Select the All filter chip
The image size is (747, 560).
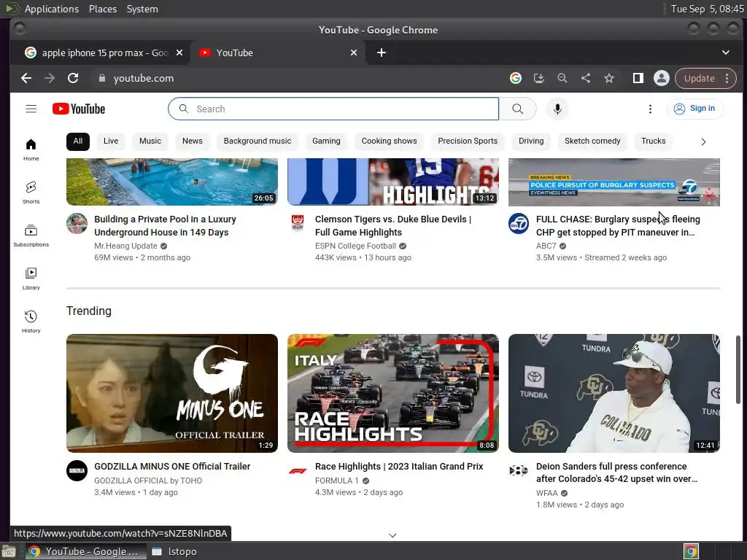(77, 141)
